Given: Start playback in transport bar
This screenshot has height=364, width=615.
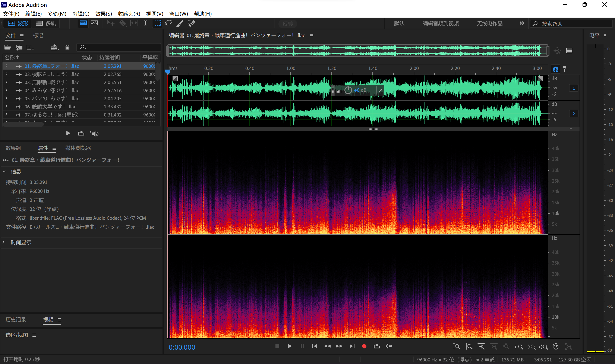Looking at the screenshot, I should click(x=290, y=346).
